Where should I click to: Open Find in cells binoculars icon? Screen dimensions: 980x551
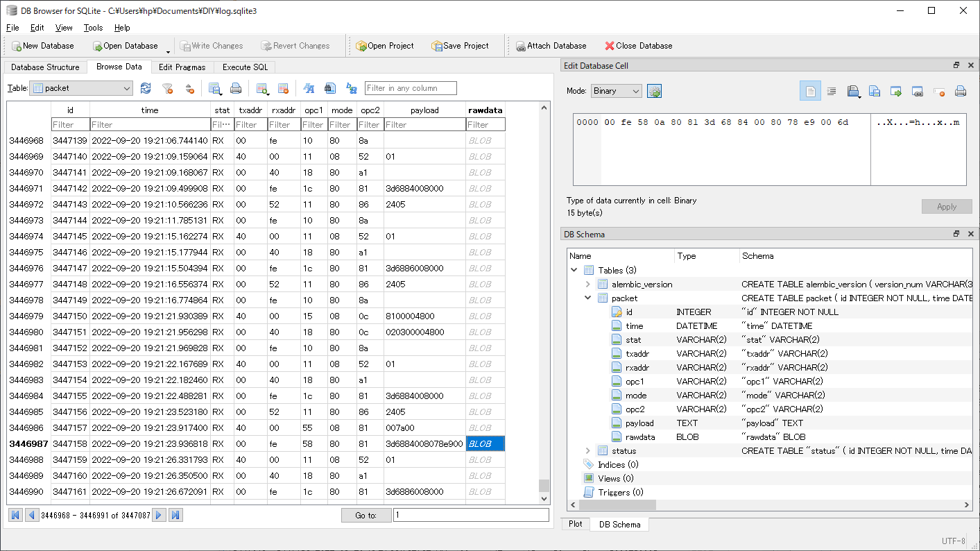pos(331,88)
